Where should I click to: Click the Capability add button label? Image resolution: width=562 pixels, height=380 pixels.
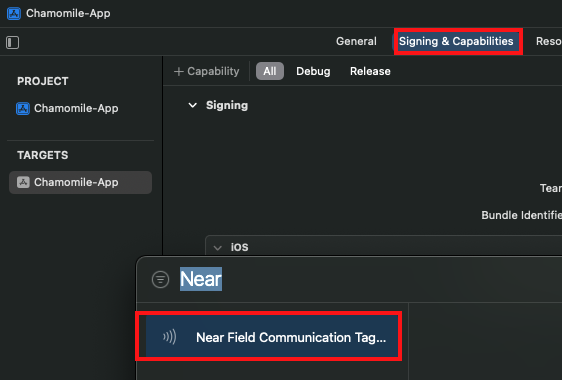pyautogui.click(x=213, y=71)
